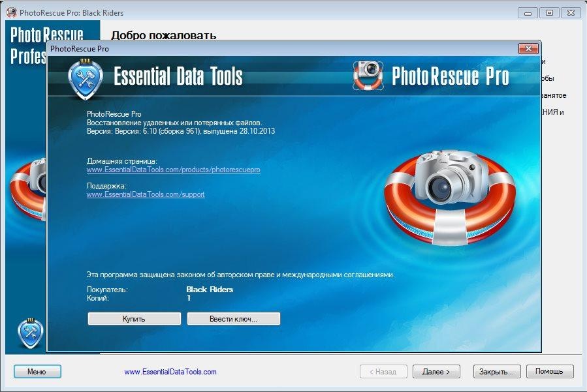The width and height of the screenshot is (587, 392).
Task: Open the Меню button in main window
Action: click(37, 371)
